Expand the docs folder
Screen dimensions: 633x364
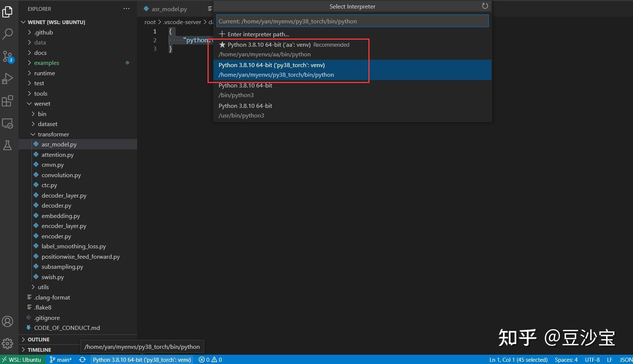pyautogui.click(x=40, y=53)
